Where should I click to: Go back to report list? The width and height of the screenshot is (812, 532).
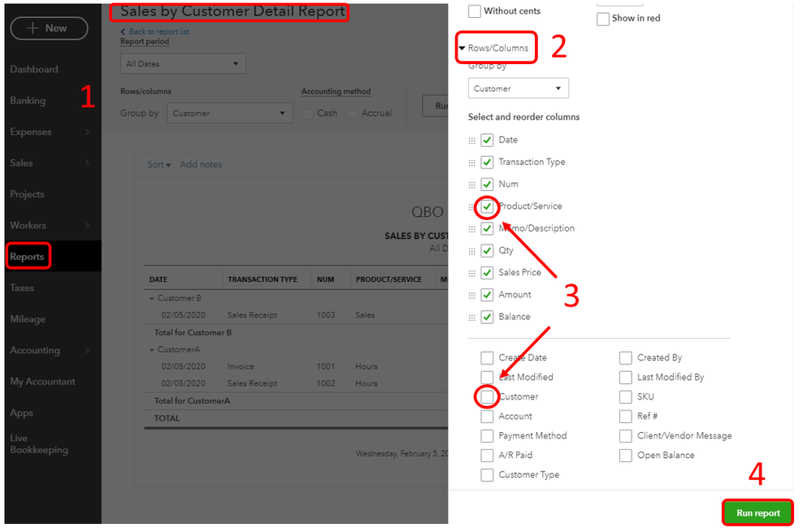point(159,32)
